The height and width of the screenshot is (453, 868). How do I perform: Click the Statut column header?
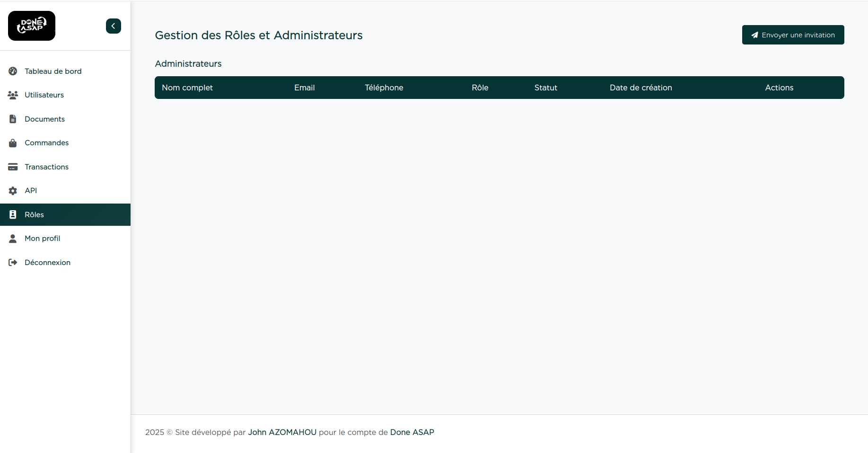pos(545,88)
